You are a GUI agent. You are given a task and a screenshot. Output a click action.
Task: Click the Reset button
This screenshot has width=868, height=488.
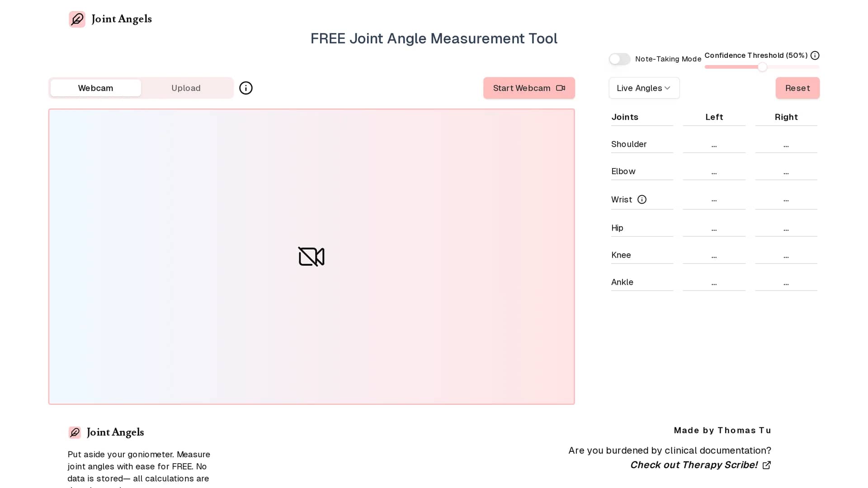[797, 88]
